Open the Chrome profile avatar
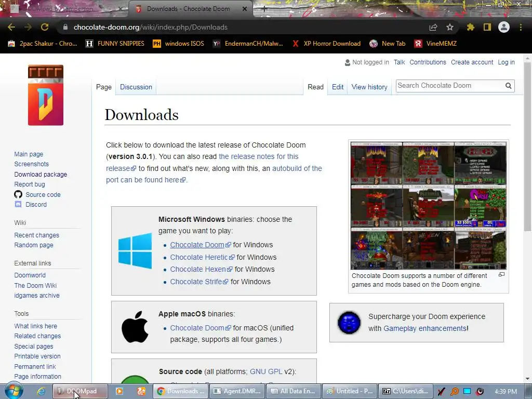This screenshot has width=532, height=399. tap(504, 27)
